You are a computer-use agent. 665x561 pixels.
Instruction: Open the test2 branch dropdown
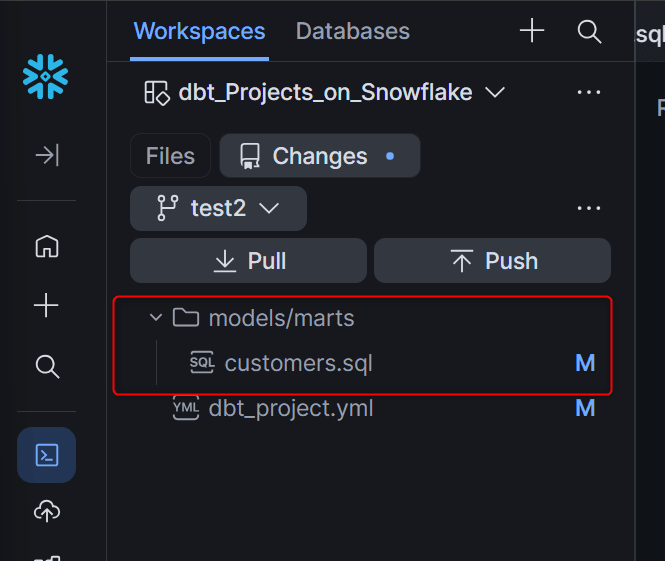coord(218,208)
